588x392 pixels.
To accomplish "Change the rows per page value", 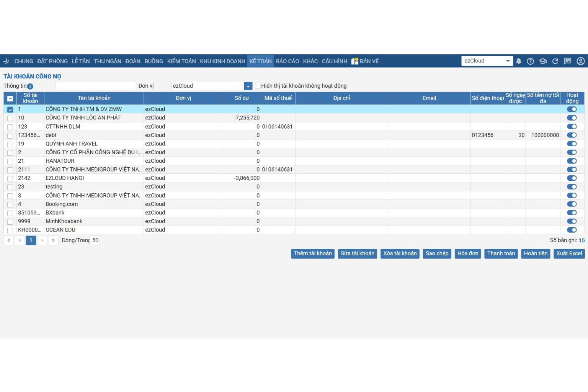I will coord(95,240).
